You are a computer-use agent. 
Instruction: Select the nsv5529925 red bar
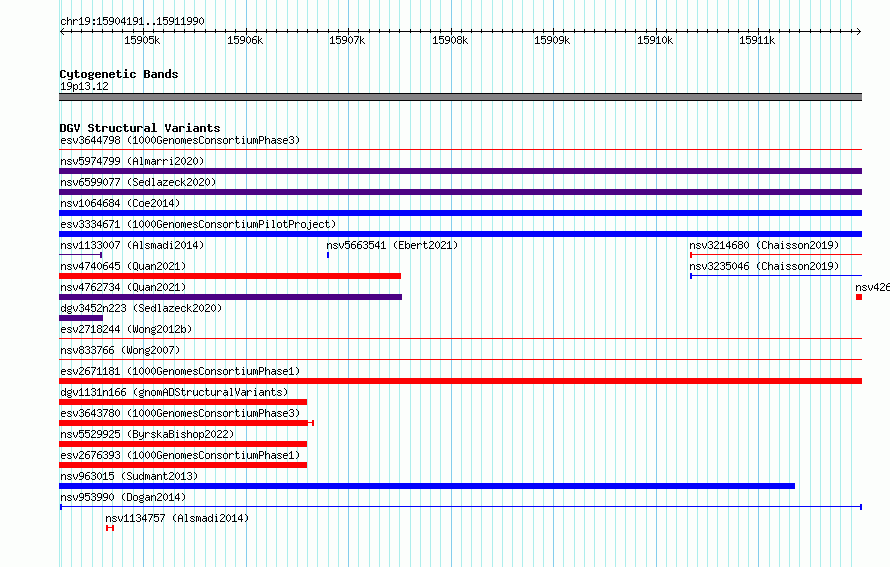tap(183, 444)
